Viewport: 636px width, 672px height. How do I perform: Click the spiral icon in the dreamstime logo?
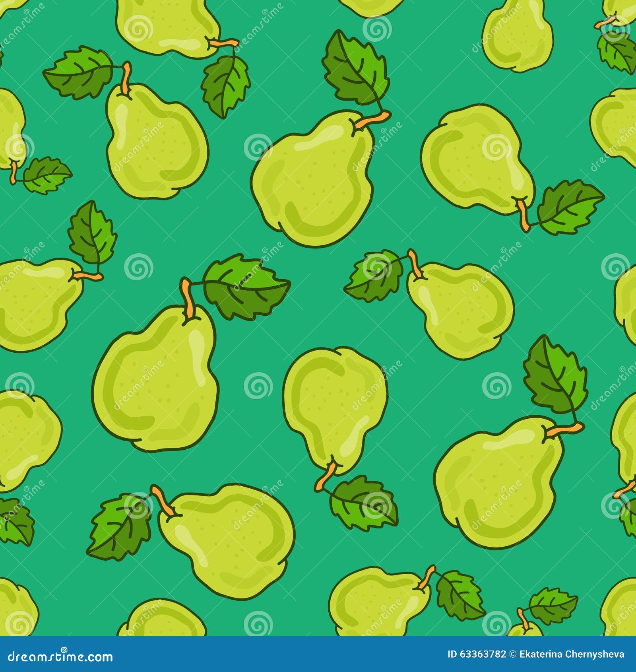pos(64,650)
